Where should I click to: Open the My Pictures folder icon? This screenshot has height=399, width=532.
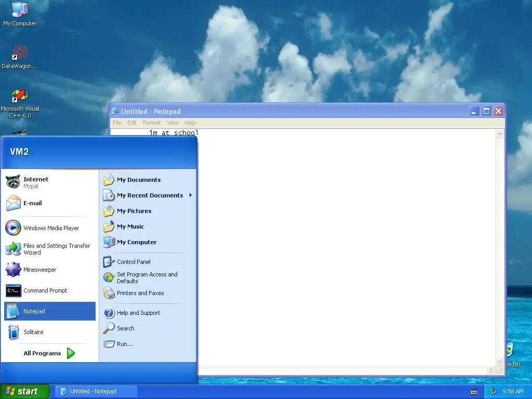click(109, 211)
